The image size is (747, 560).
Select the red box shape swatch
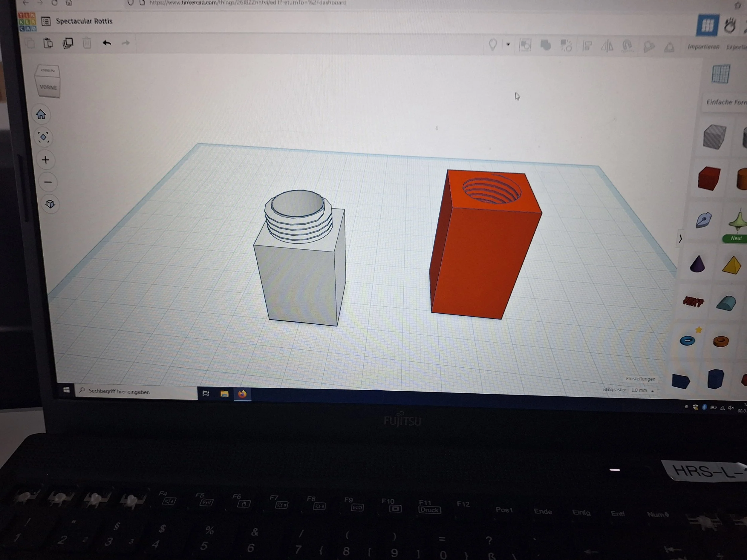point(709,178)
